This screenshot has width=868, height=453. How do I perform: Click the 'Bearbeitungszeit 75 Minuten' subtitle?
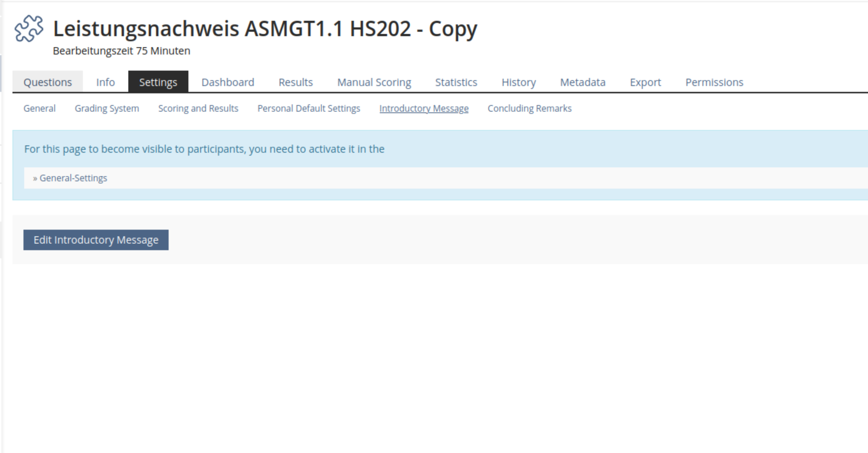coord(122,51)
